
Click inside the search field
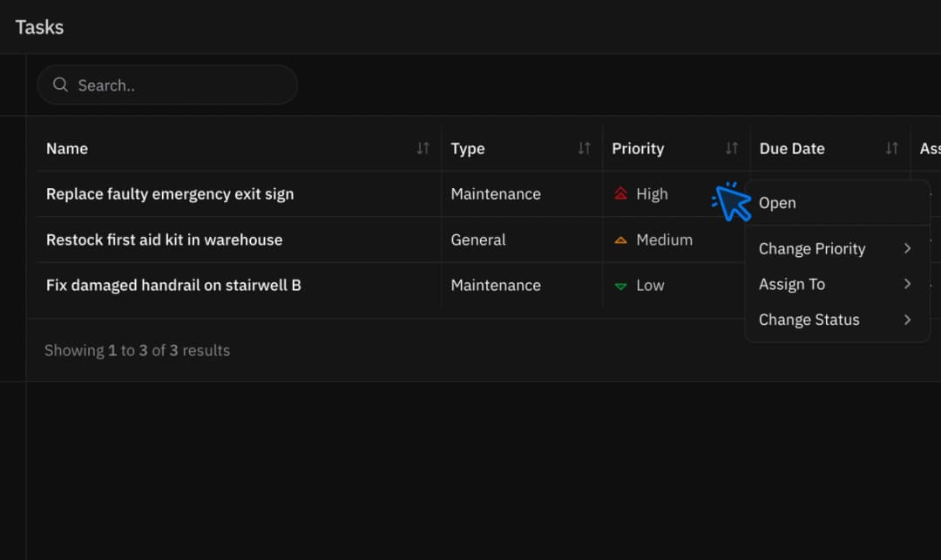[167, 84]
